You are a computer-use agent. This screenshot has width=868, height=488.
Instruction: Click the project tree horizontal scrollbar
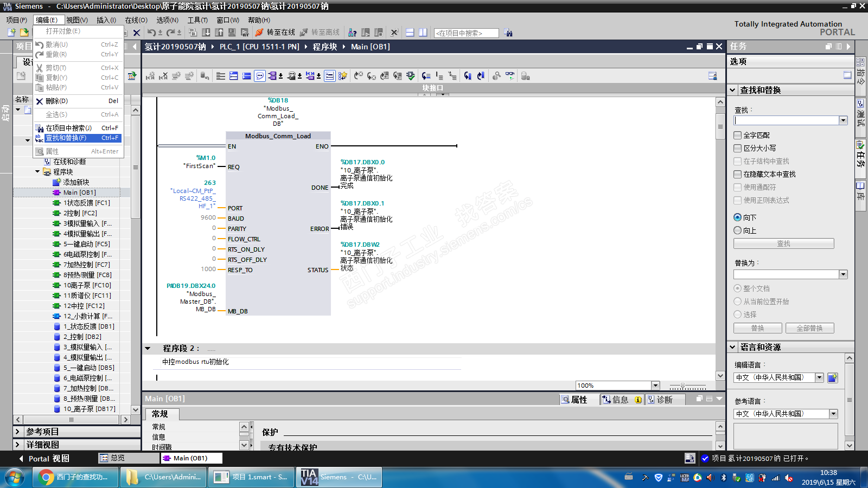[x=72, y=420]
